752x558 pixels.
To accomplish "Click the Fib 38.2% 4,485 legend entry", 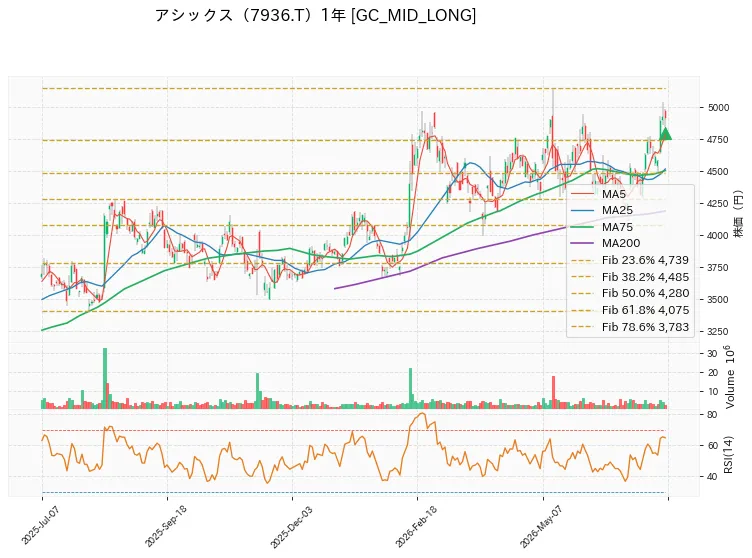I will pyautogui.click(x=630, y=277).
